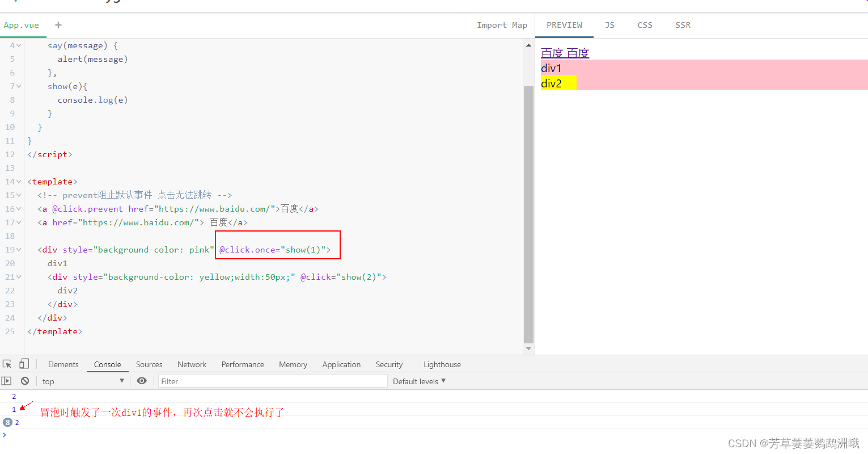This screenshot has height=454, width=868.
Task: Switch to the App.vue file tab
Action: (22, 25)
